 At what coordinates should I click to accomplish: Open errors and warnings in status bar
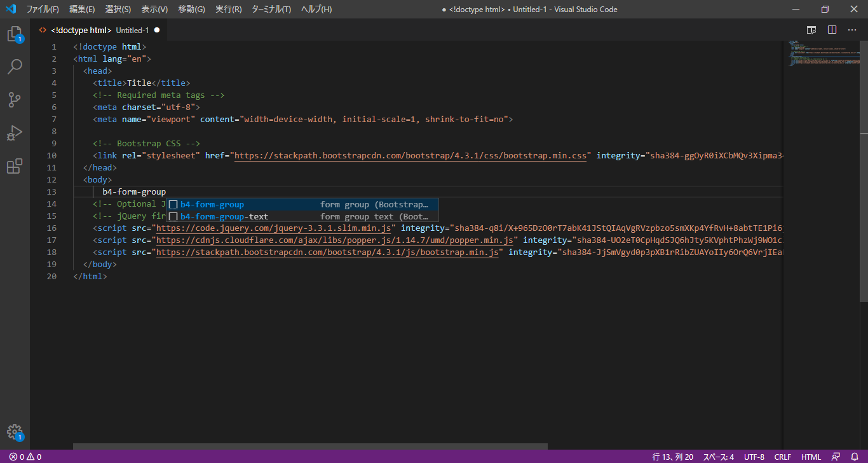[25, 457]
